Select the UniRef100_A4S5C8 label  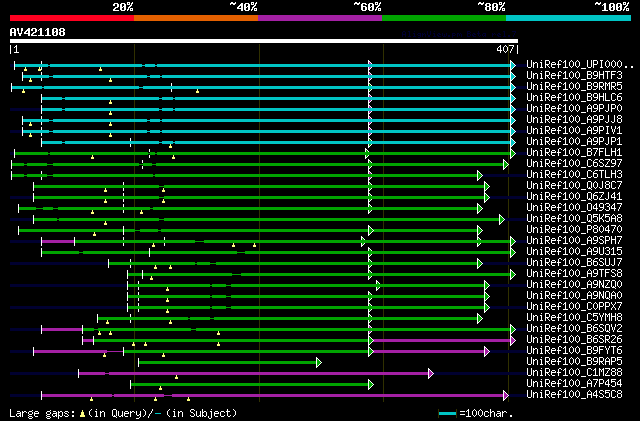[x=574, y=395]
